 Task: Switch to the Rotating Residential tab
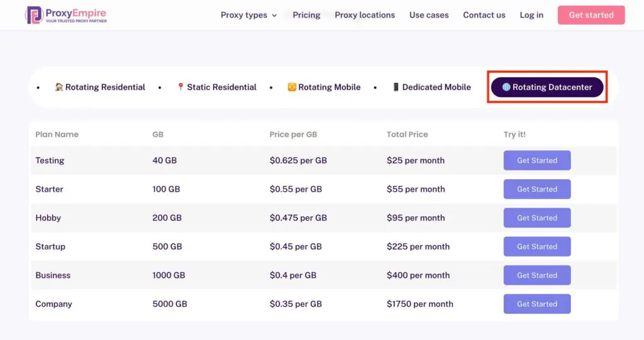pos(100,87)
